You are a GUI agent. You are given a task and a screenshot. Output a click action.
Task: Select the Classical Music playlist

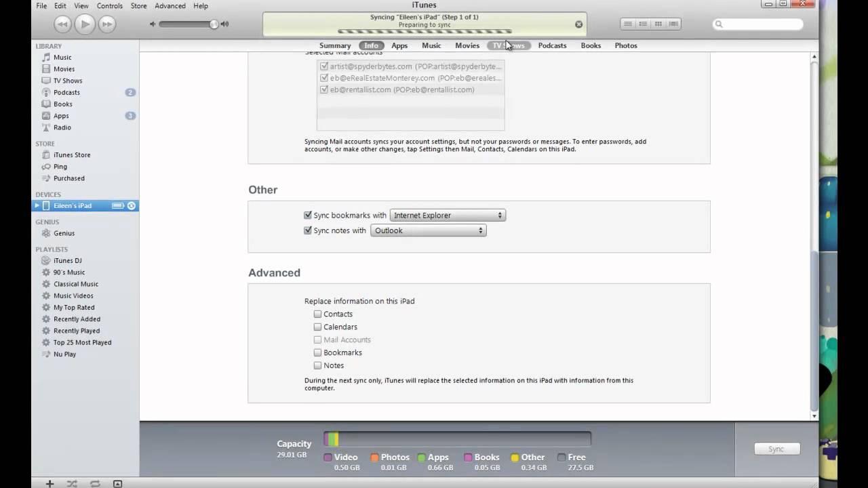[76, 284]
